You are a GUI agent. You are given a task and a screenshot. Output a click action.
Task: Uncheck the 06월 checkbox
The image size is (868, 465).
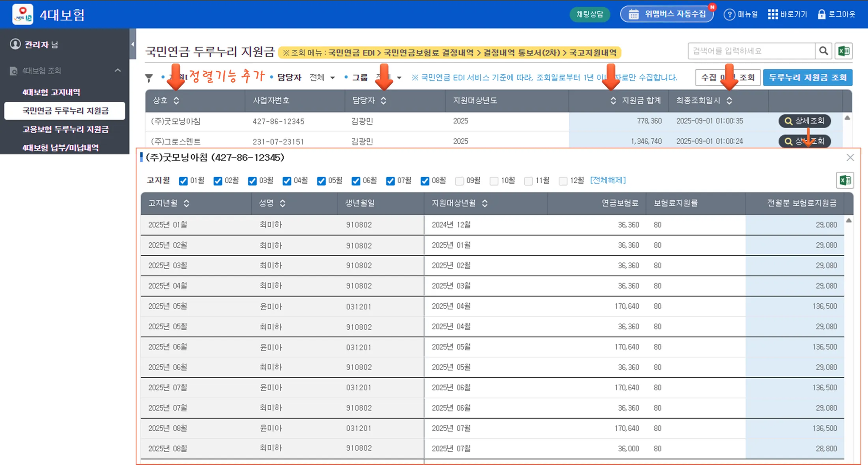tap(356, 181)
